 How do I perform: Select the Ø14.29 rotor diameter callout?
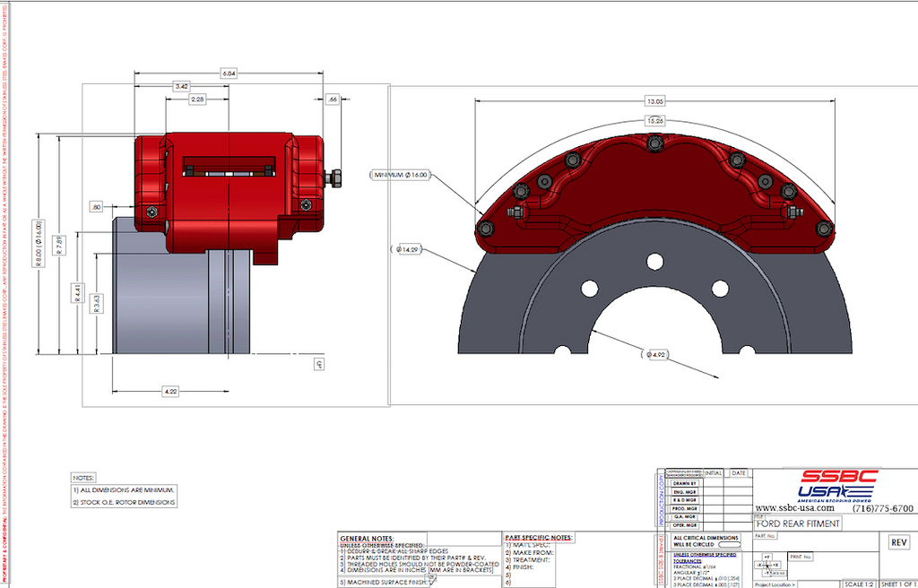[x=406, y=249]
